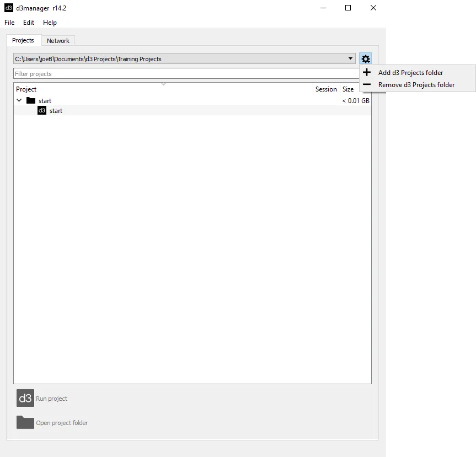This screenshot has width=476, height=457.
Task: Open the Edit menu
Action: [28, 23]
